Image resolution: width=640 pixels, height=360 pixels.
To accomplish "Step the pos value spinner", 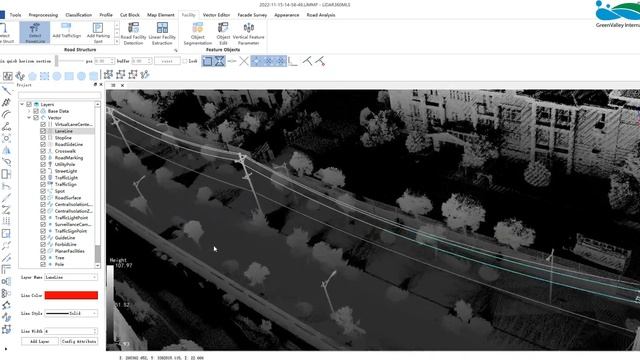I will click(112, 61).
